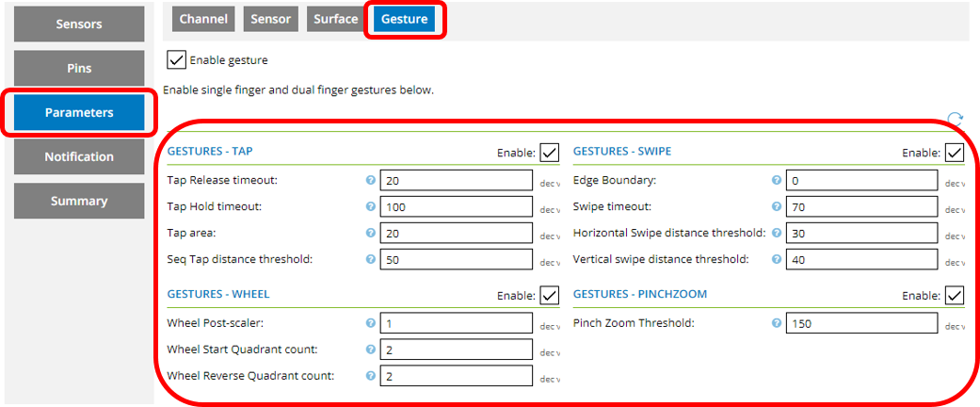Click the Horizontal Swipe distance threshold field
Image resolution: width=980 pixels, height=407 pixels.
coord(862,233)
